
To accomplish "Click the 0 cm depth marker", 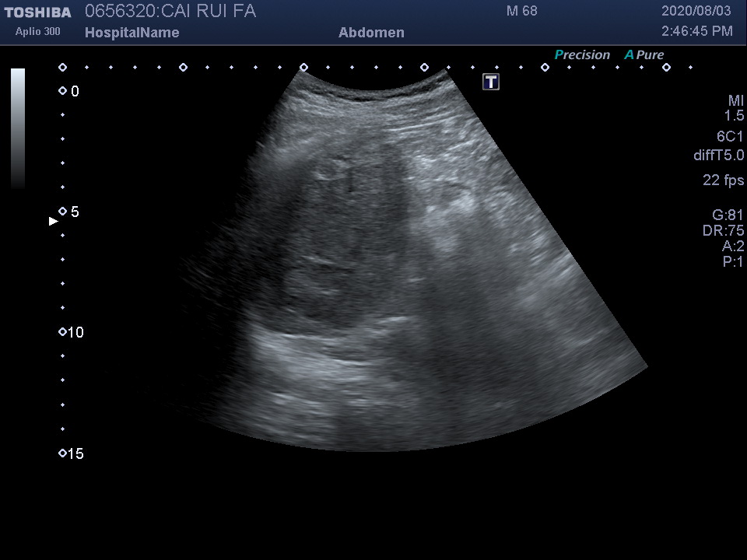I will pyautogui.click(x=69, y=91).
